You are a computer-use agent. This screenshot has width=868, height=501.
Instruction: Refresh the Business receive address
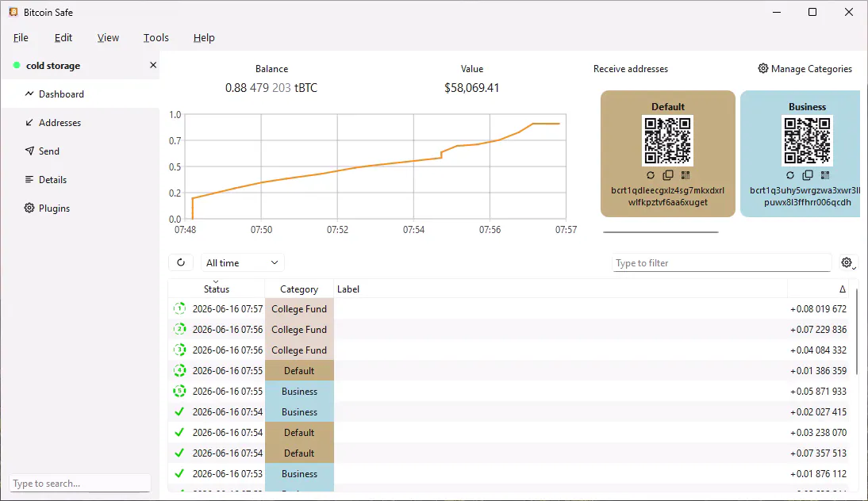pos(790,175)
